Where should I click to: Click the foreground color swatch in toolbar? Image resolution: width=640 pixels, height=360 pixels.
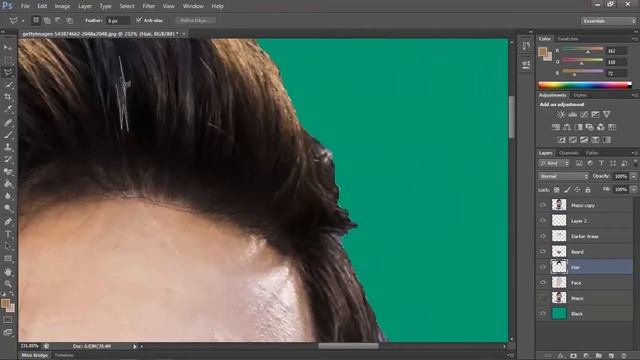pyautogui.click(x=5, y=303)
